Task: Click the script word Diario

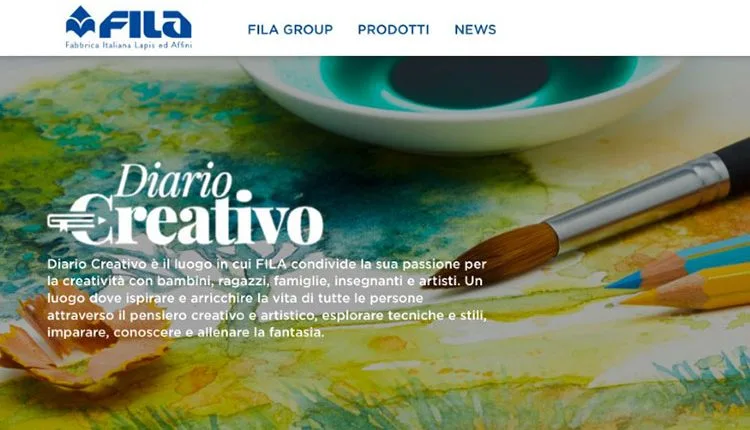Action: [174, 180]
